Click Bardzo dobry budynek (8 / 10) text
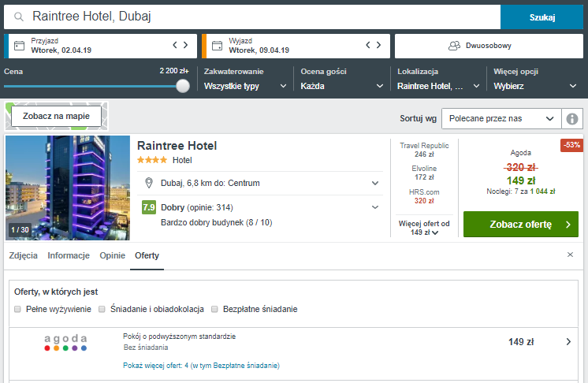 pyautogui.click(x=217, y=222)
